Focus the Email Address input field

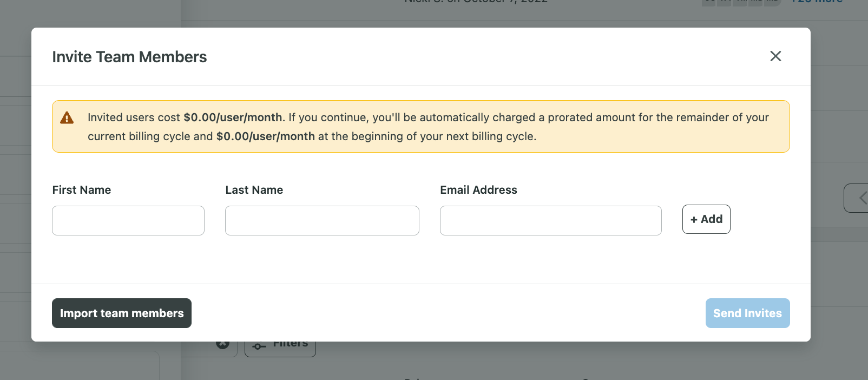pos(550,220)
